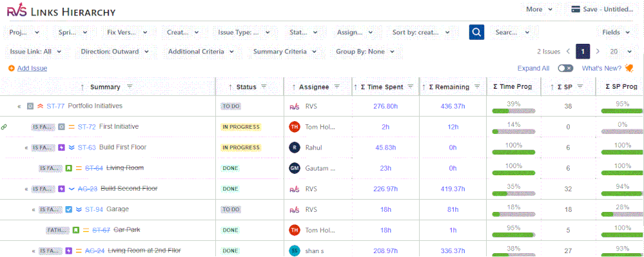This screenshot has width=644, height=257.
Task: Sort by Status using the arrow
Action: tap(230, 87)
